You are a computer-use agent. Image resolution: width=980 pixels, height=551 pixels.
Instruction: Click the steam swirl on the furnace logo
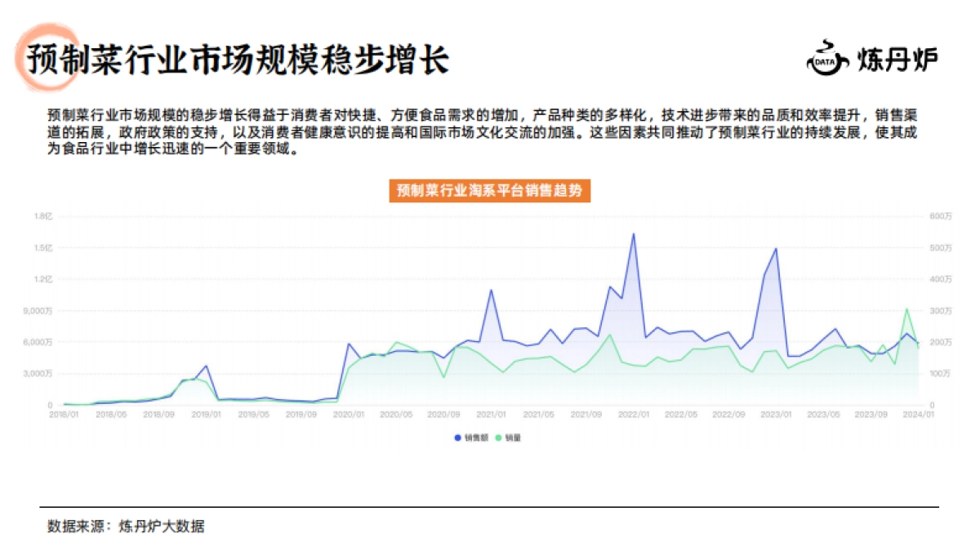(826, 42)
